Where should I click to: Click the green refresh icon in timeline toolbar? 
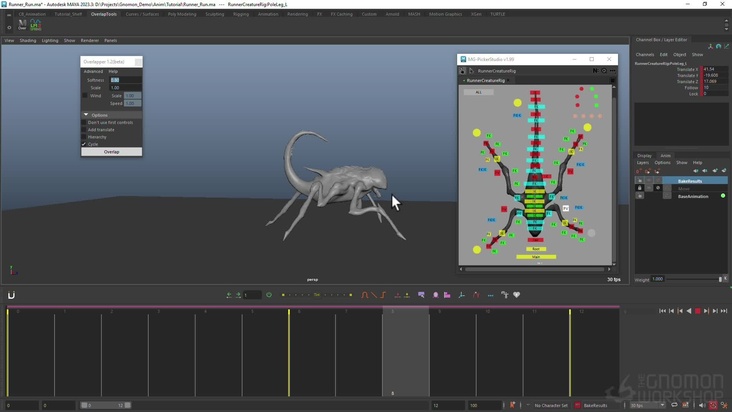(x=269, y=295)
